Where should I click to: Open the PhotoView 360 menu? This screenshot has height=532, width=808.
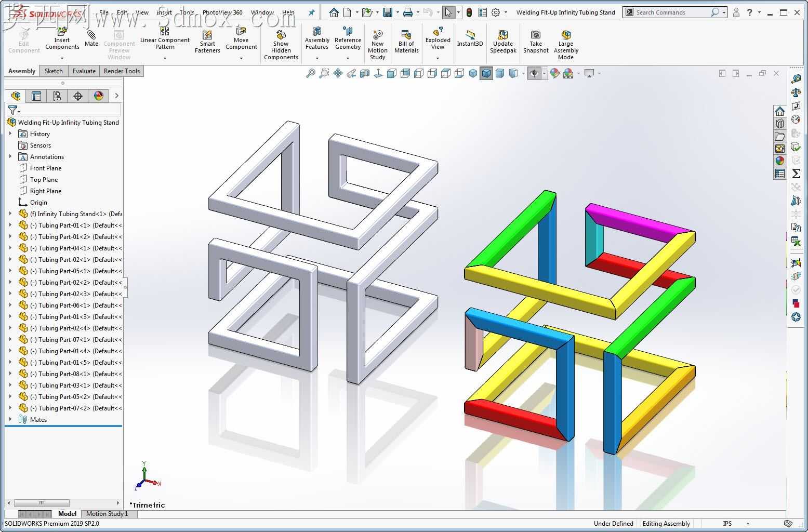tap(222, 12)
